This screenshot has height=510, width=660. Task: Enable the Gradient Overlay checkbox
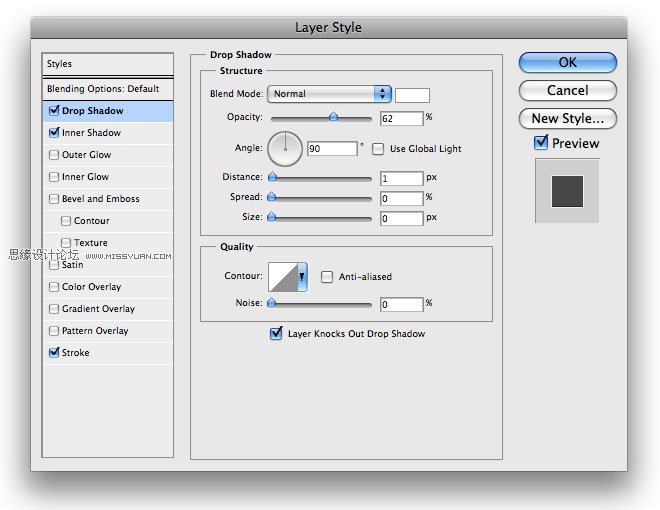(54, 309)
